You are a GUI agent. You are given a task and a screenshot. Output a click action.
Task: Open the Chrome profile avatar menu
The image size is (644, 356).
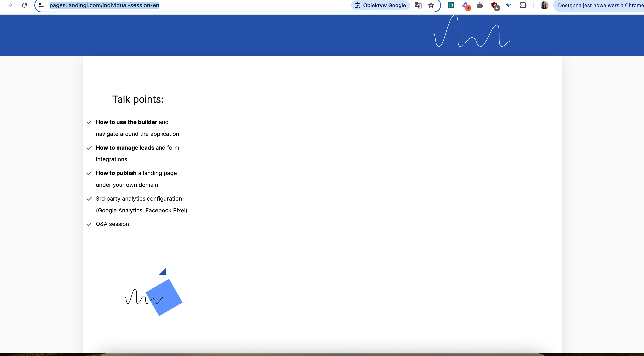pos(544,5)
